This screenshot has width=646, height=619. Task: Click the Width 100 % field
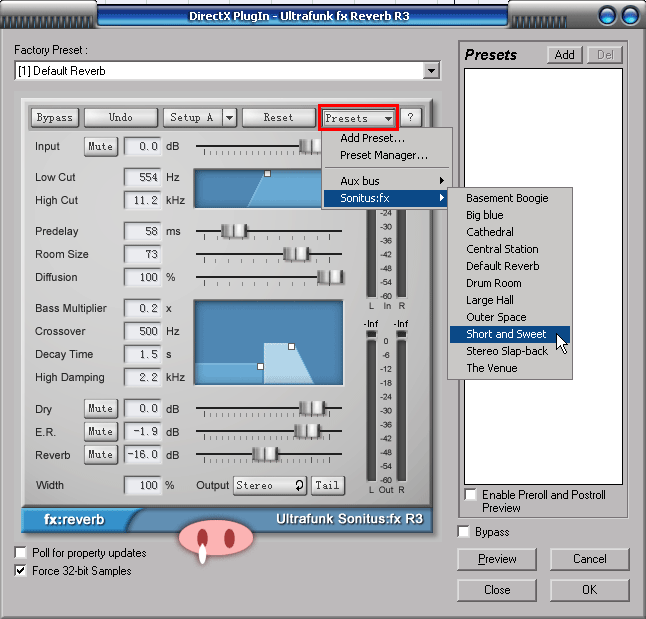coord(143,485)
